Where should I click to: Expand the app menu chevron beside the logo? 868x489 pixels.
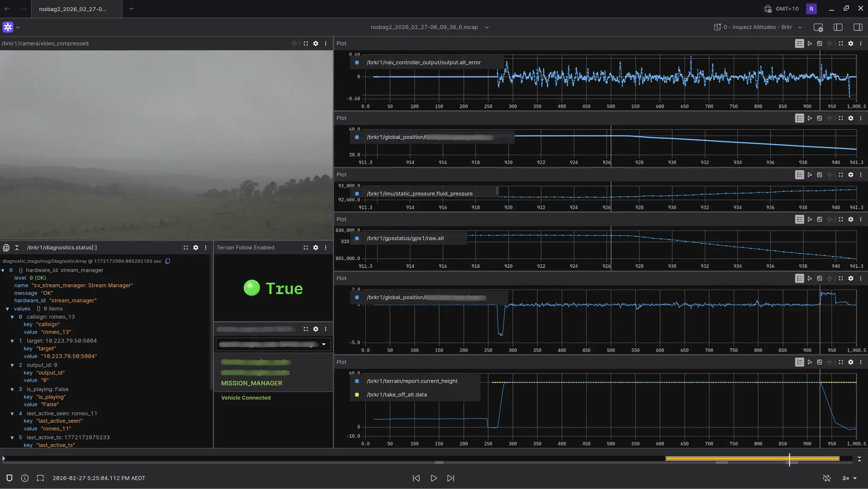click(x=18, y=27)
